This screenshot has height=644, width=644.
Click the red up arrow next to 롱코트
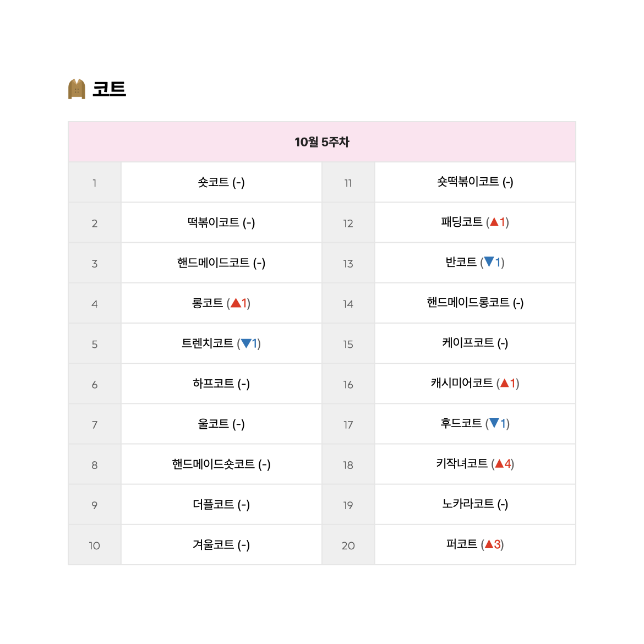236,303
